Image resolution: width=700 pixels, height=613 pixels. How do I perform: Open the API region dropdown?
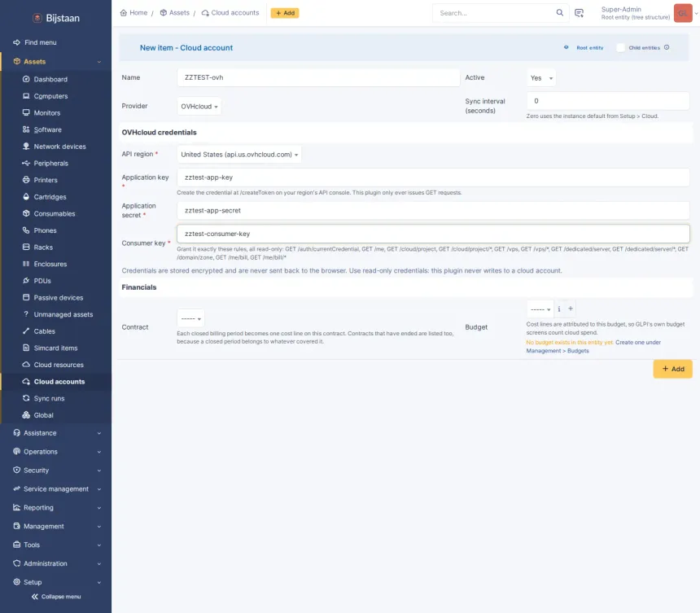238,155
